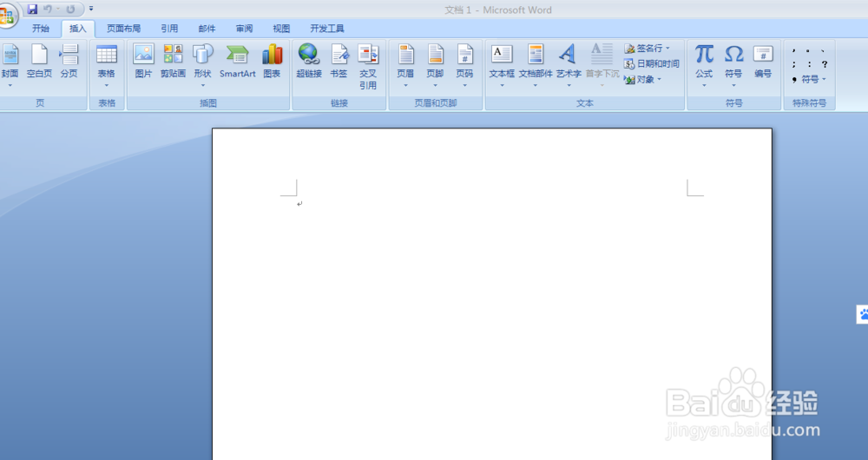Screen dimensions: 868x460
Task: Open the 表格 table dropdown
Action: (106, 65)
